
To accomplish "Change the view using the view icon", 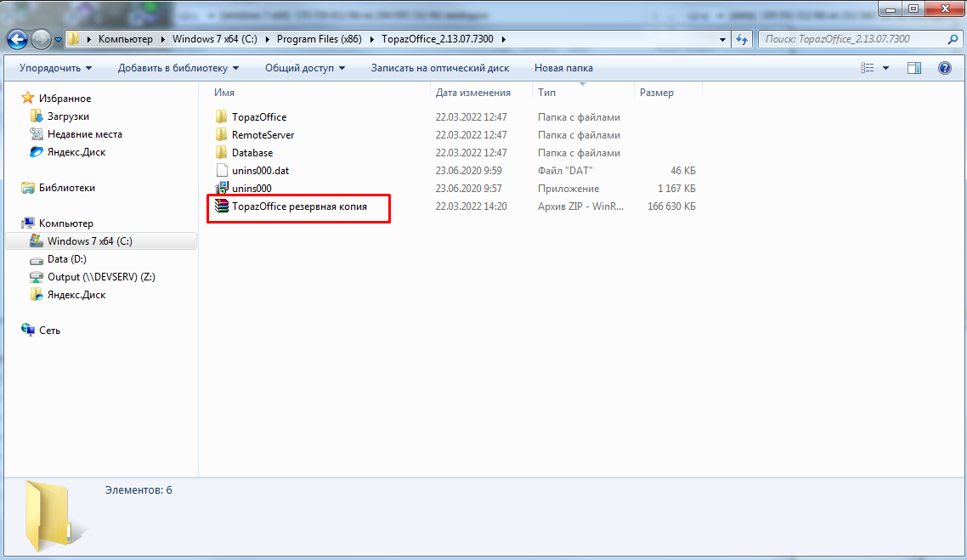I will click(867, 68).
